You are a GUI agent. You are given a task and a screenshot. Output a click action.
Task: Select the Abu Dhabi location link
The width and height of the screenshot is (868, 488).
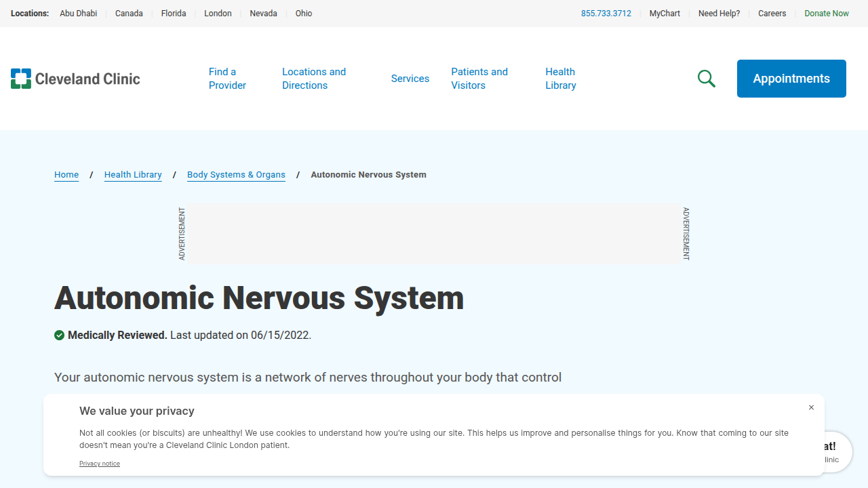(x=79, y=14)
